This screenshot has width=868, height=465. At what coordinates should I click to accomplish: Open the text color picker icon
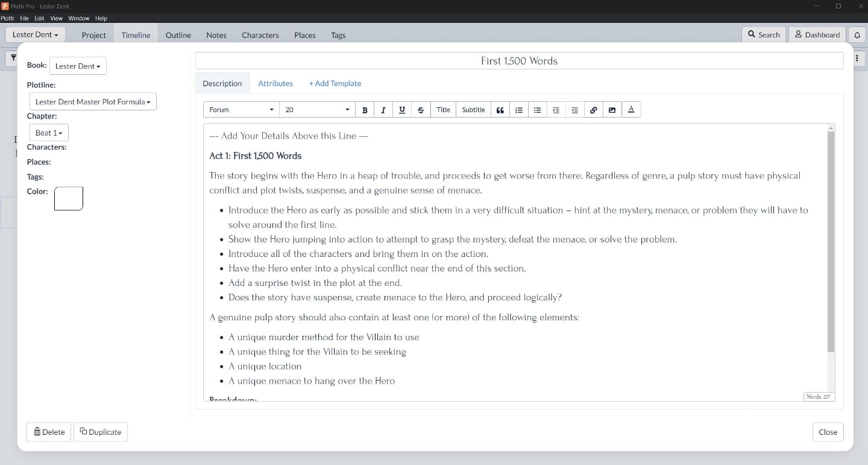click(x=631, y=110)
